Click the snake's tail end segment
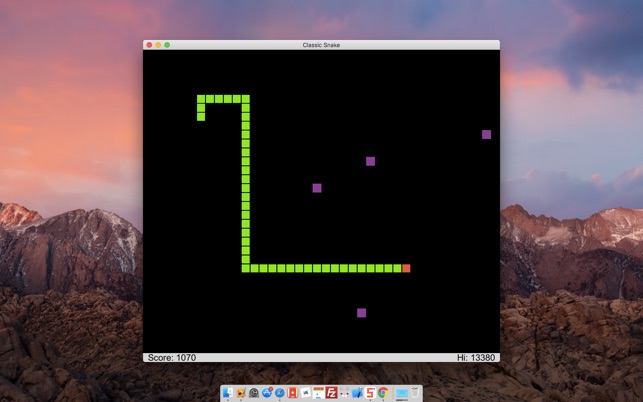 (x=201, y=117)
